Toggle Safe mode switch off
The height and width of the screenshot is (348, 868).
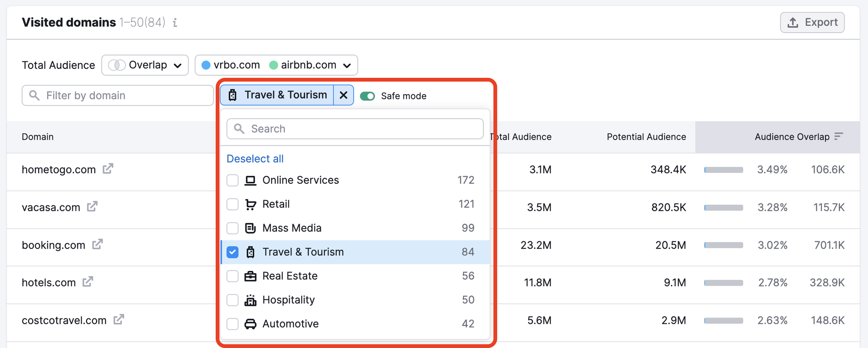[367, 96]
